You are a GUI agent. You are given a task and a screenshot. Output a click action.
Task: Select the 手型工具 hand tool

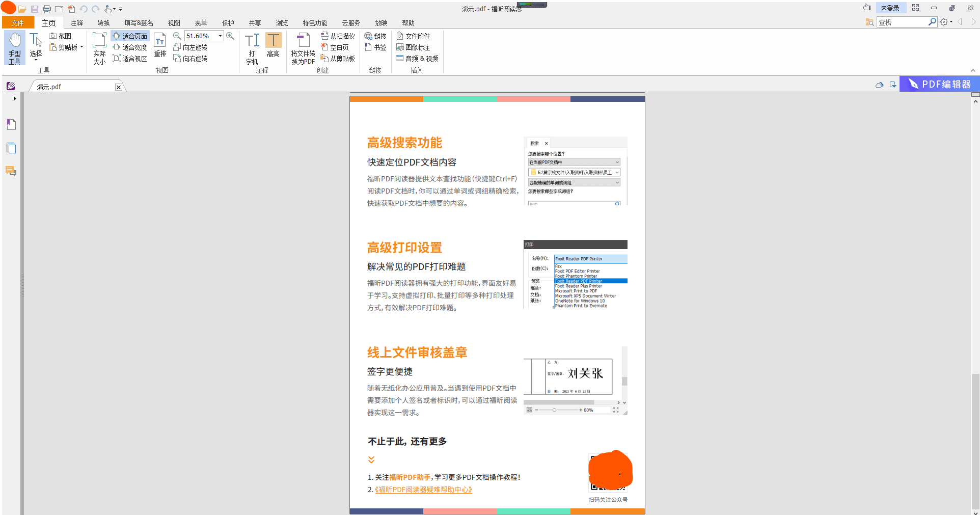click(15, 48)
